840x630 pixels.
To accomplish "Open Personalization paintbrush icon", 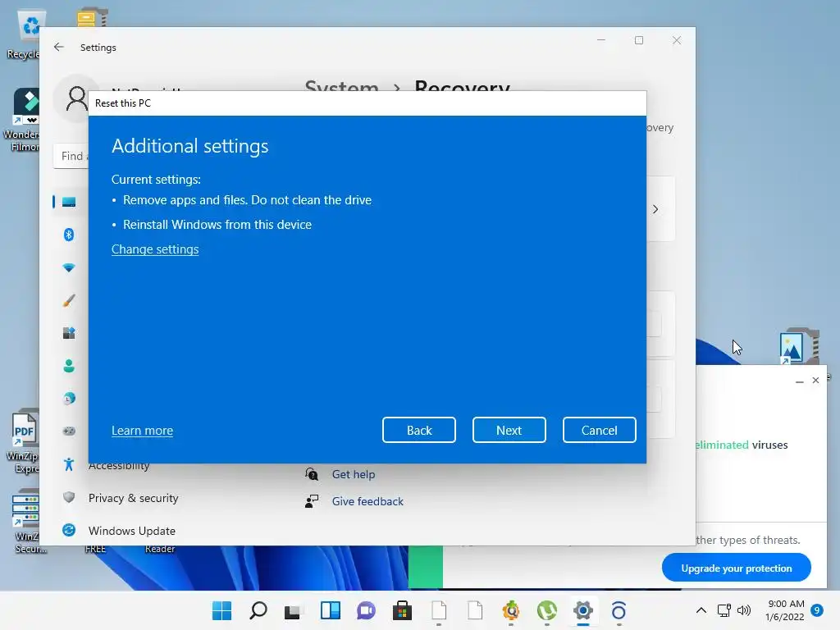I will (69, 300).
